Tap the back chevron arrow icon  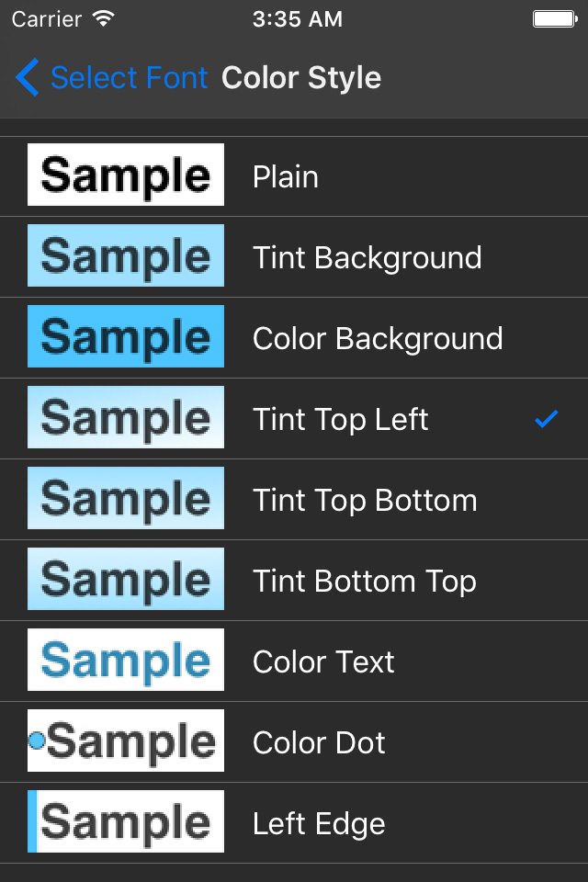(x=28, y=78)
